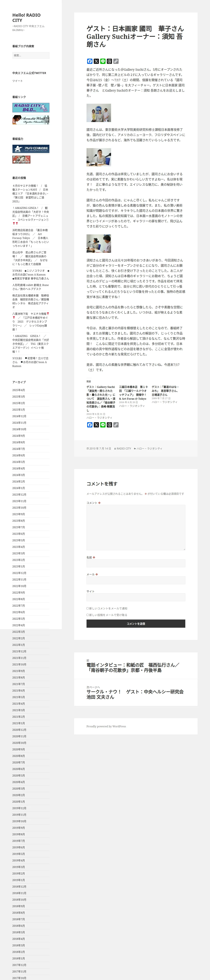This screenshot has height=980, width=210.
Task: Open related post ゲスト：「書道のはな・みち」
Action: [165, 391]
